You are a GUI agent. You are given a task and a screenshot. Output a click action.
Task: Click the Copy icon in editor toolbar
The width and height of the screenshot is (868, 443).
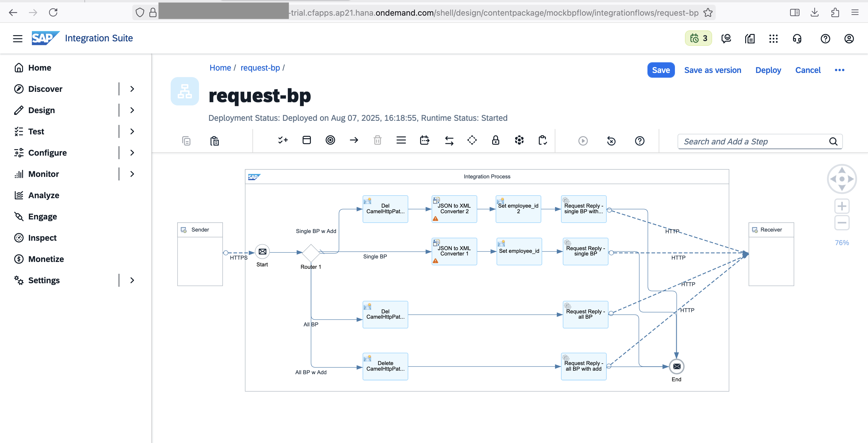click(x=186, y=141)
